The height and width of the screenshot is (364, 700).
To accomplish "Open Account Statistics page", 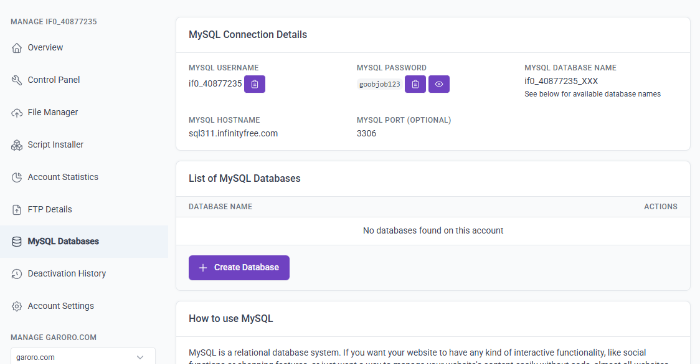I will tap(84, 177).
